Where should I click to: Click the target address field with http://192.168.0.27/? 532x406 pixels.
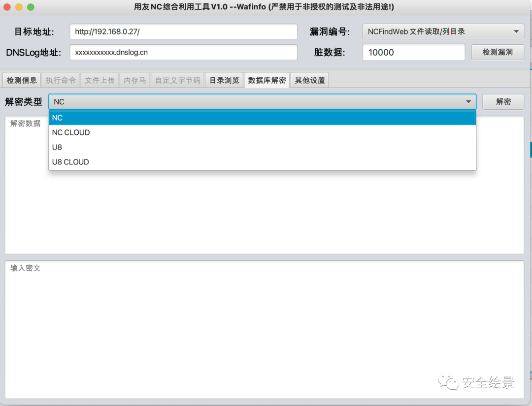[x=184, y=31]
